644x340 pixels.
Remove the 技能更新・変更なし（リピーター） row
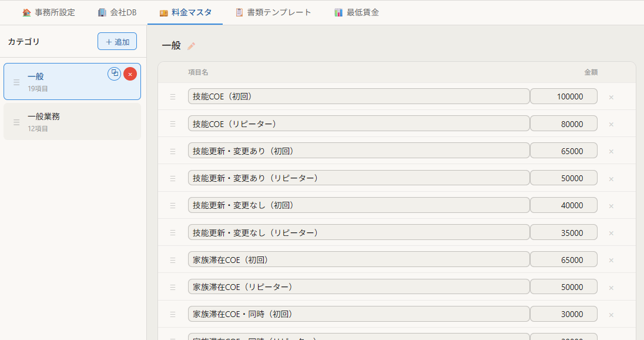click(611, 233)
